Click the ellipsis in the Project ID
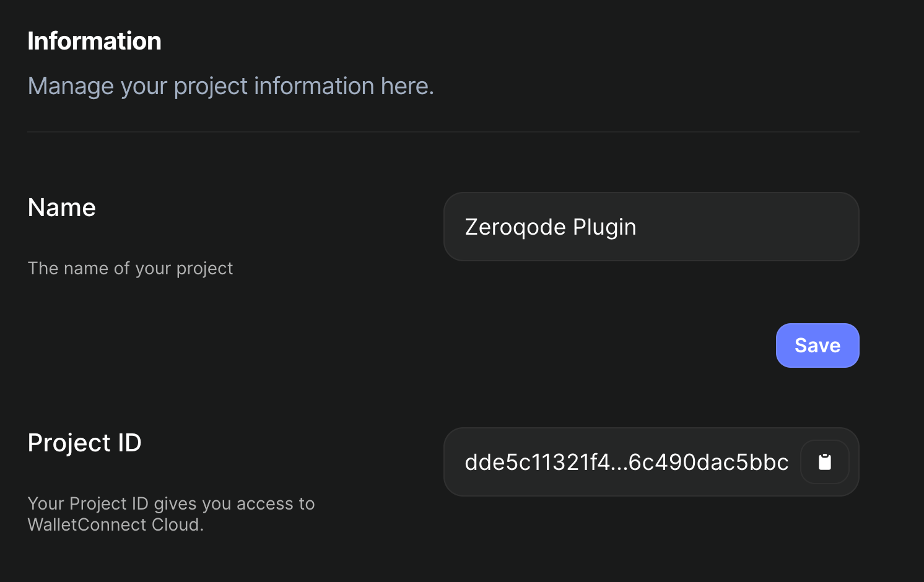The width and height of the screenshot is (924, 582). pyautogui.click(x=619, y=467)
